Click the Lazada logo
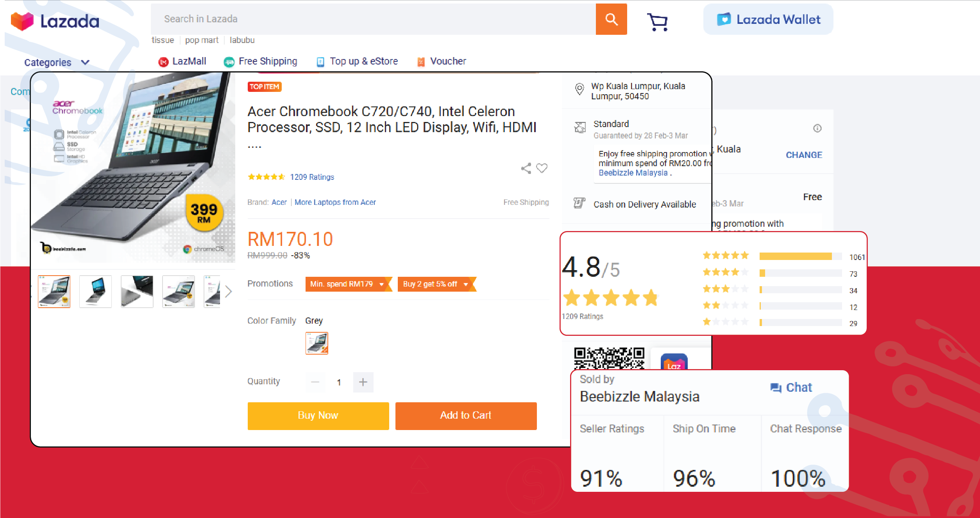The image size is (980, 518). pyautogui.click(x=55, y=21)
